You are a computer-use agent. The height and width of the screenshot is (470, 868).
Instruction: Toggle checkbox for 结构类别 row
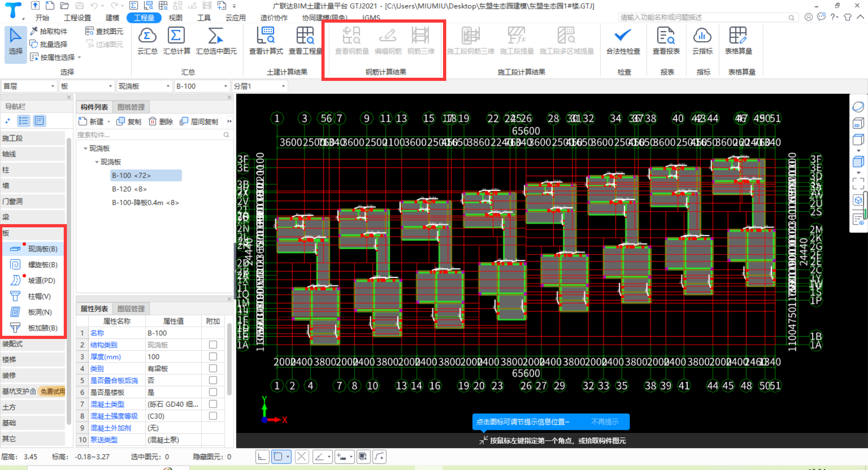pyautogui.click(x=213, y=345)
